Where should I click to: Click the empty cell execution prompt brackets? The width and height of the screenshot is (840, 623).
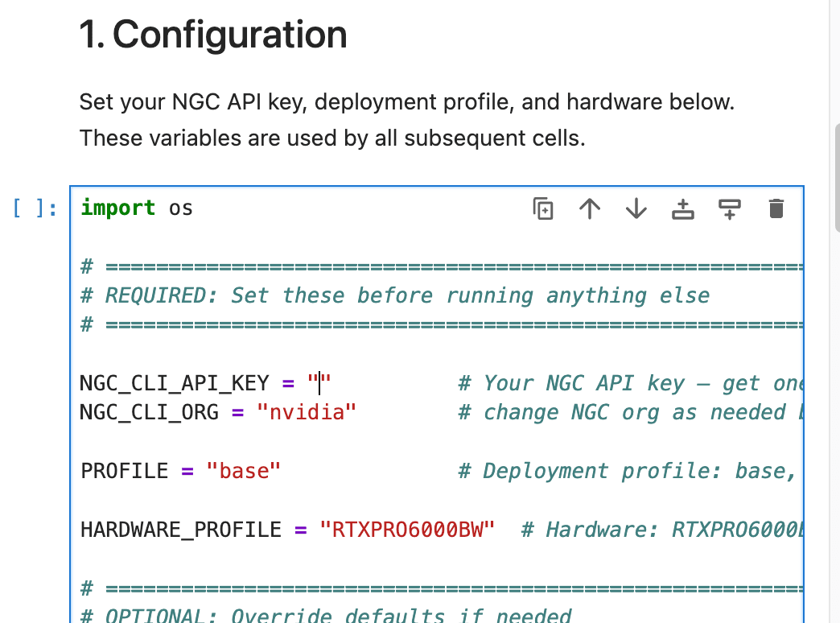pos(35,208)
